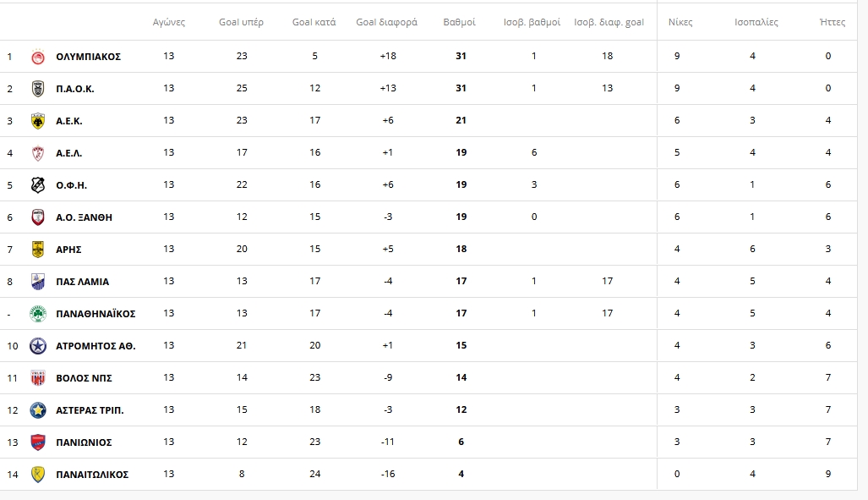Click the Panetolikos yellow crest icon
This screenshot has width=868, height=500.
click(37, 475)
